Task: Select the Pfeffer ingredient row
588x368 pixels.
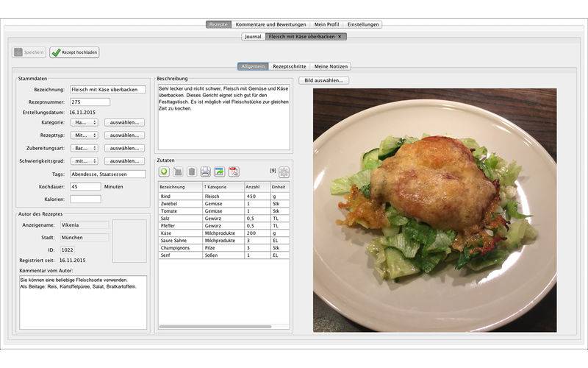Action: 224,226
